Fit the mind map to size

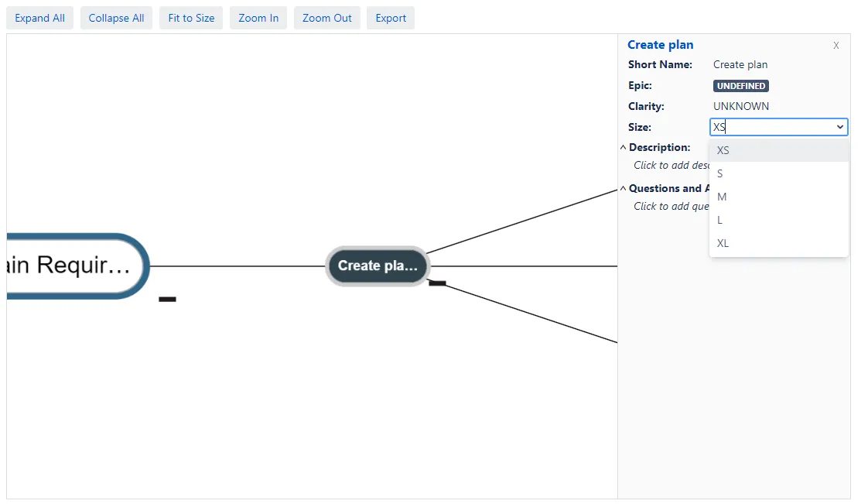[x=191, y=18]
